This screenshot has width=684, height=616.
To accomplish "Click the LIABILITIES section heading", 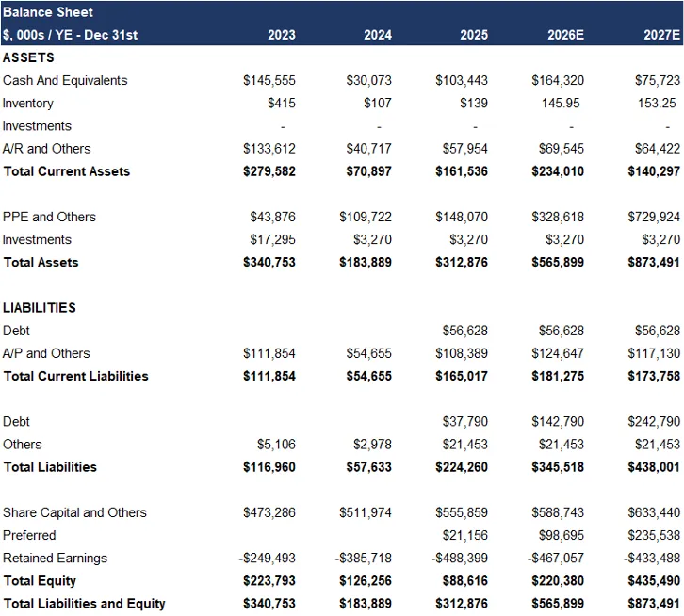I will tap(40, 307).
